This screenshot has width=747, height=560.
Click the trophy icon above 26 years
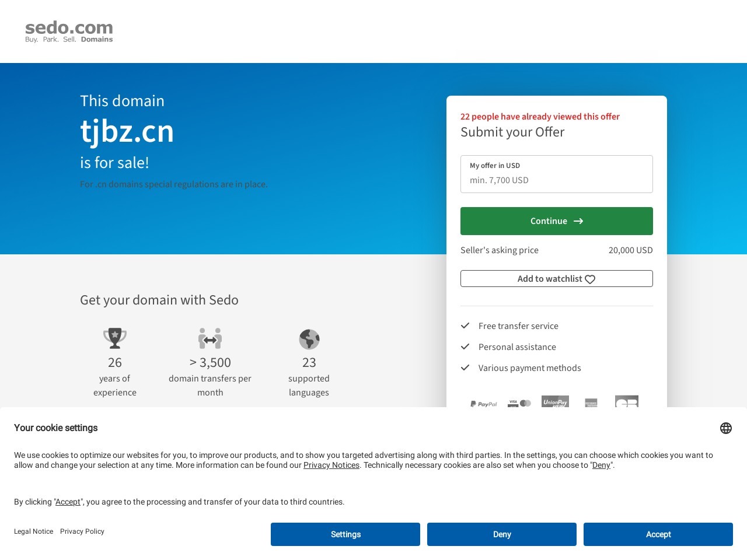pyautogui.click(x=115, y=338)
